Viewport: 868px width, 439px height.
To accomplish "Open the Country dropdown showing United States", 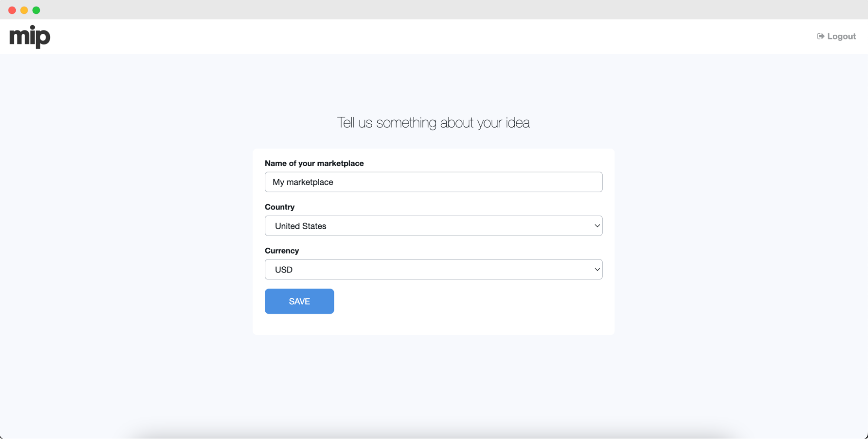I will (x=433, y=226).
